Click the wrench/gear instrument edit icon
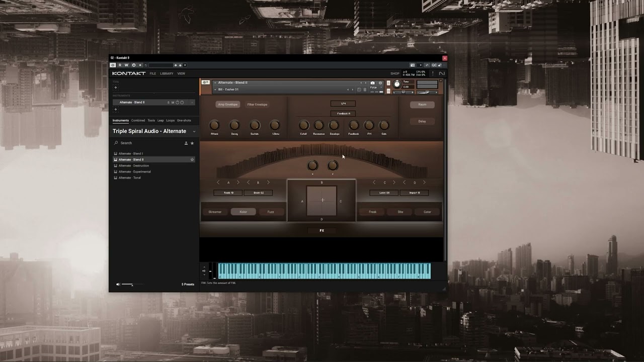Image resolution: width=644 pixels, height=362 pixels. click(205, 82)
